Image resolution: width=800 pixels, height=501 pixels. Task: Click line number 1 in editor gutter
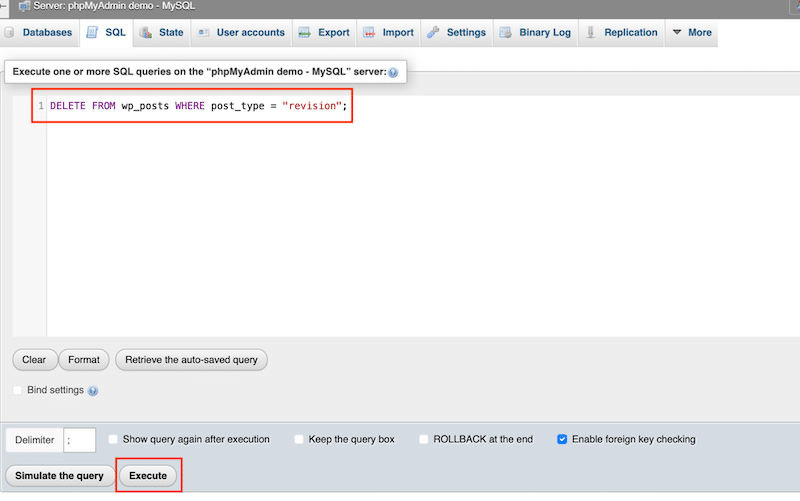tap(41, 106)
